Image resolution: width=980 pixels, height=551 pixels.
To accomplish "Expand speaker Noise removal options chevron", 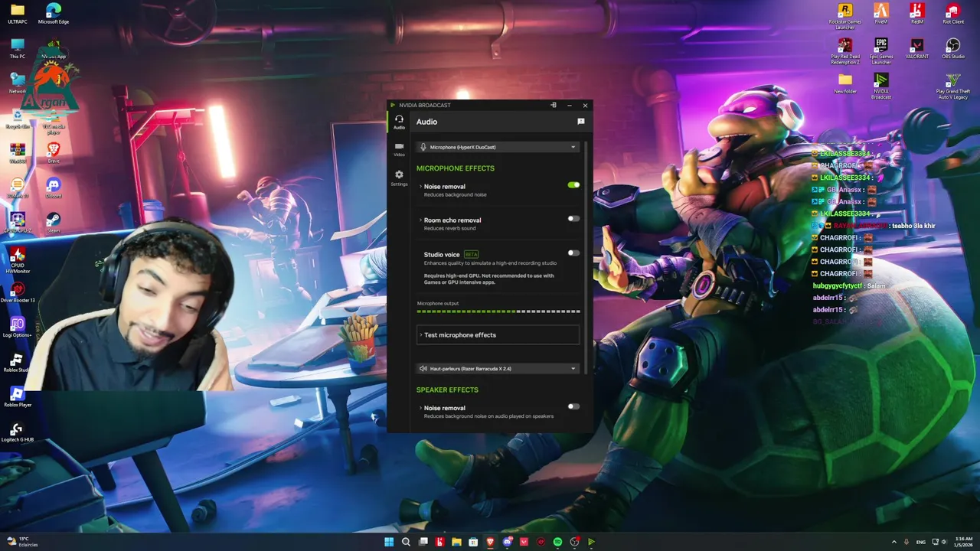I will (x=420, y=407).
